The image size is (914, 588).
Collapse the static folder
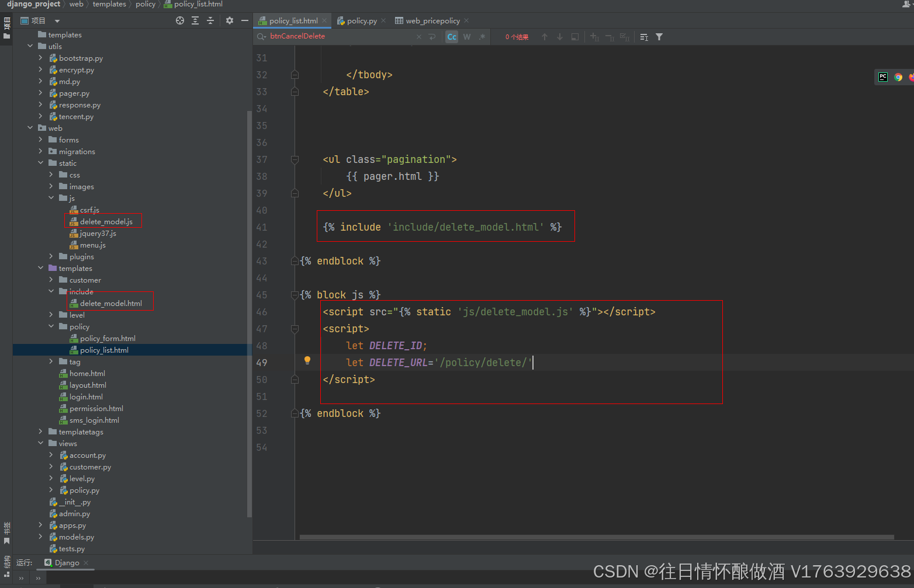pos(40,163)
